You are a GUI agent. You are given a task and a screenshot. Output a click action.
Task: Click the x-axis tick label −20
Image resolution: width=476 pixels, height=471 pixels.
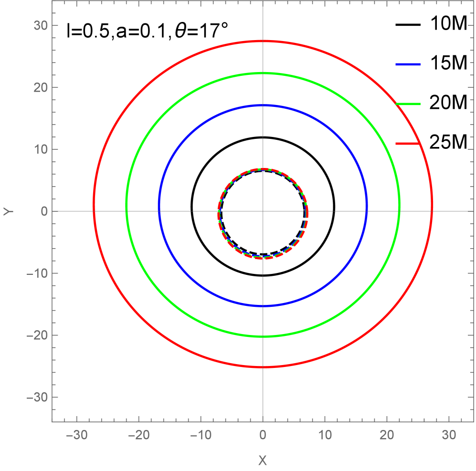(139, 435)
